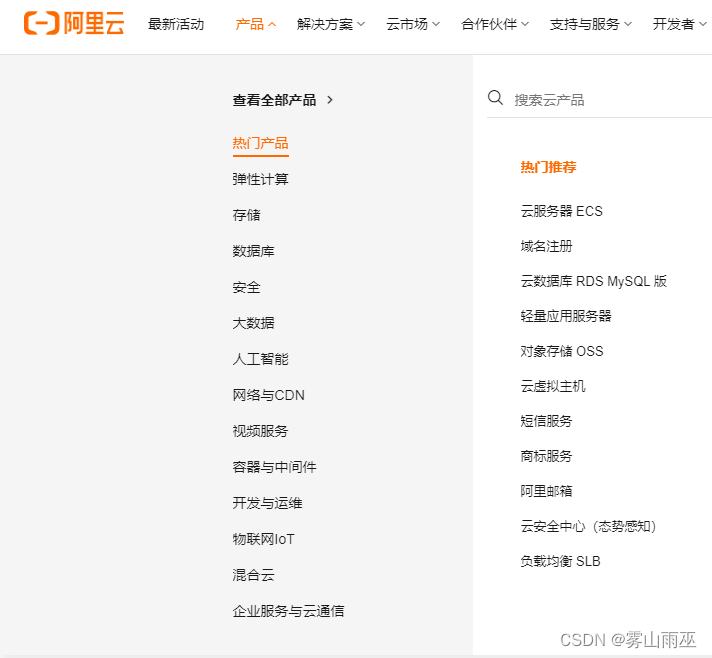Image resolution: width=712 pixels, height=658 pixels.
Task: Open 商标服务 product link
Action: pyautogui.click(x=546, y=456)
